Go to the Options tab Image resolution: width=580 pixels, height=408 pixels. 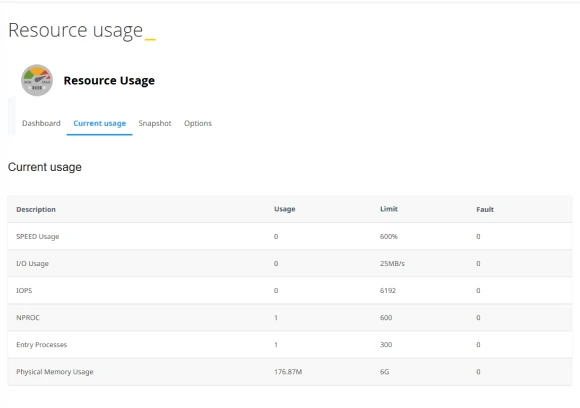pyautogui.click(x=198, y=123)
